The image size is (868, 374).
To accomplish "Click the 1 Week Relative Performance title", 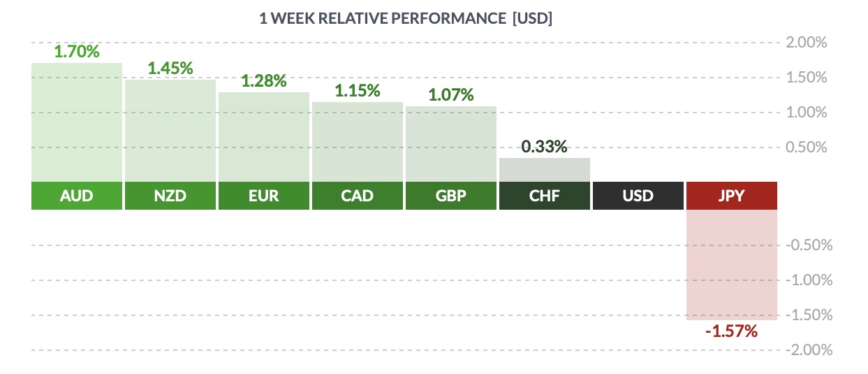I will [406, 19].
